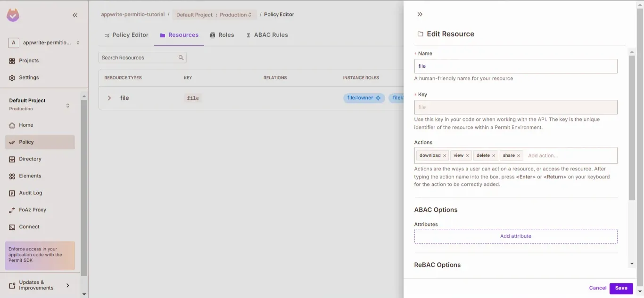Remove the share action tag
The width and height of the screenshot is (644, 298).
(x=519, y=155)
